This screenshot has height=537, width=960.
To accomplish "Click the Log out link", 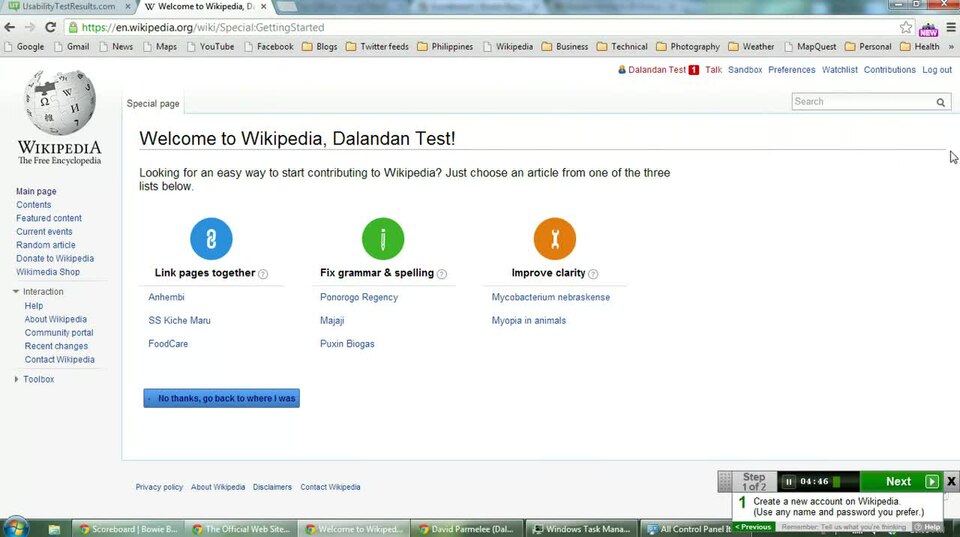I will tap(937, 70).
